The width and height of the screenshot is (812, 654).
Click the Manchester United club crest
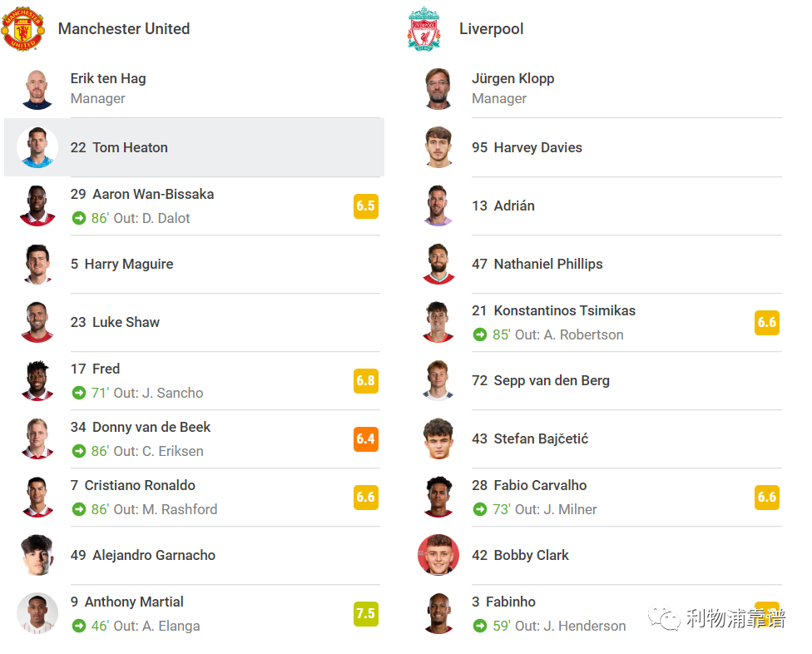[x=23, y=28]
